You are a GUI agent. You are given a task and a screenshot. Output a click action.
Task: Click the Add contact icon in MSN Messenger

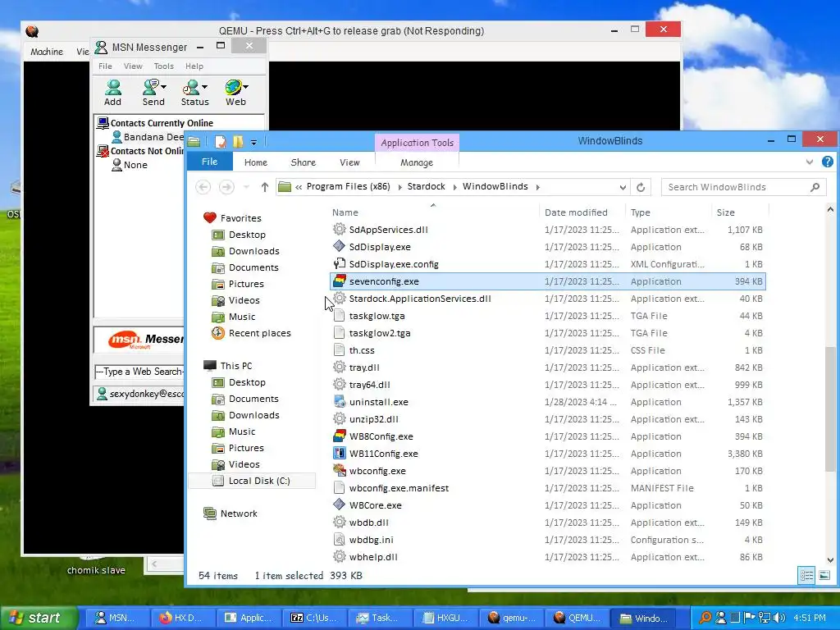pos(113,87)
